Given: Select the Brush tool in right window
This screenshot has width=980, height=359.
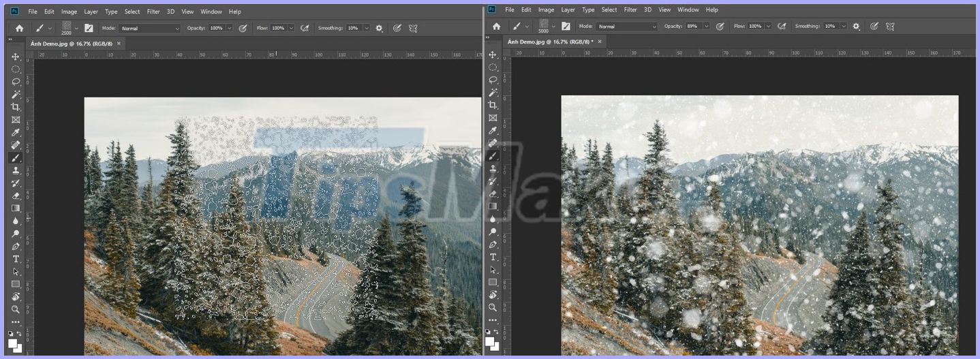Looking at the screenshot, I should click(x=493, y=155).
